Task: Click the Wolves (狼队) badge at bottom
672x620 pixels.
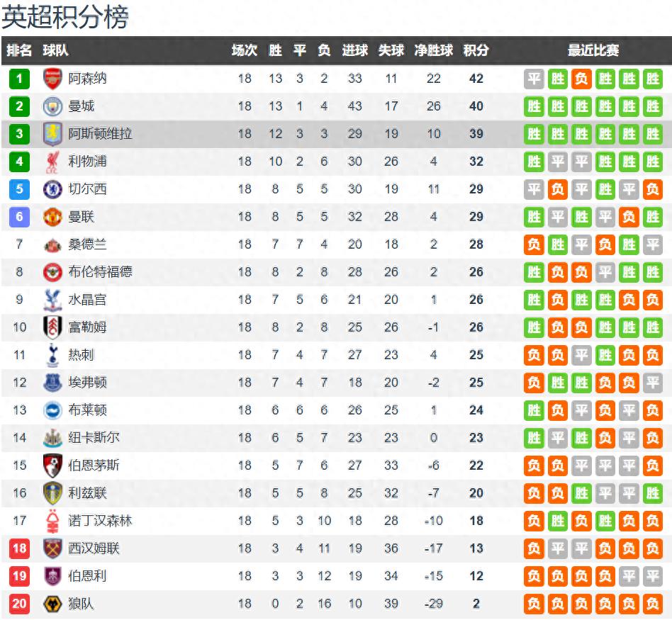Action: [x=52, y=604]
